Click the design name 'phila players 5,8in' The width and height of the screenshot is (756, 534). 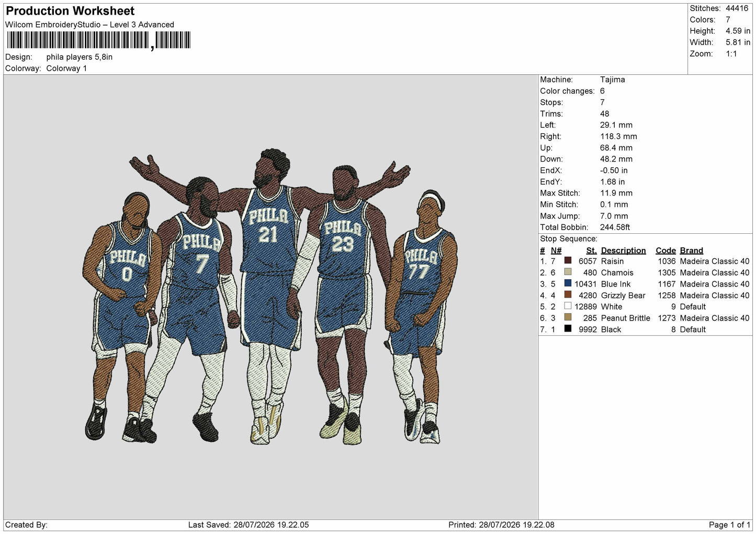click(x=80, y=57)
